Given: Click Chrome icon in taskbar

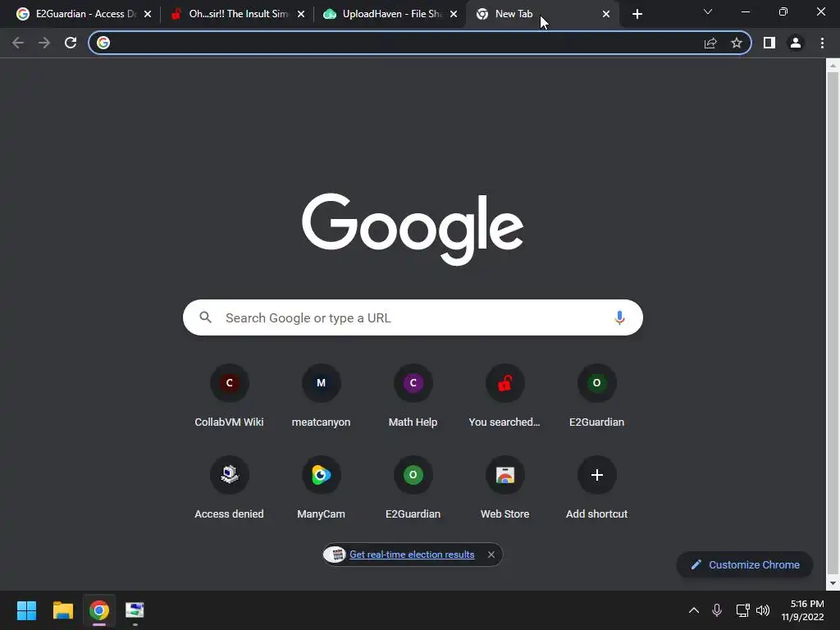Looking at the screenshot, I should click(x=99, y=610).
